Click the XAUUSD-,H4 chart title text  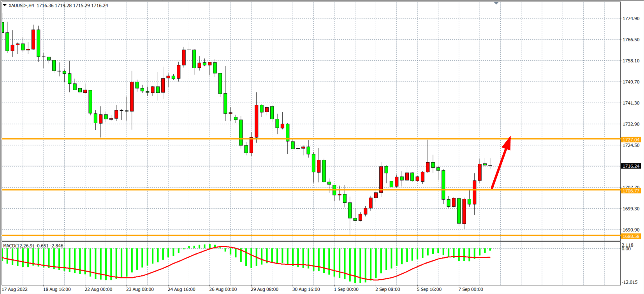coord(21,5)
